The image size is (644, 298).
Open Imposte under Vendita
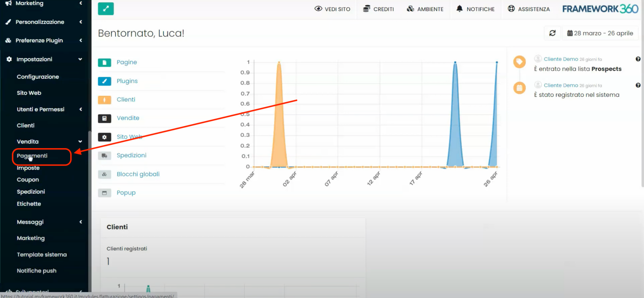click(x=28, y=168)
